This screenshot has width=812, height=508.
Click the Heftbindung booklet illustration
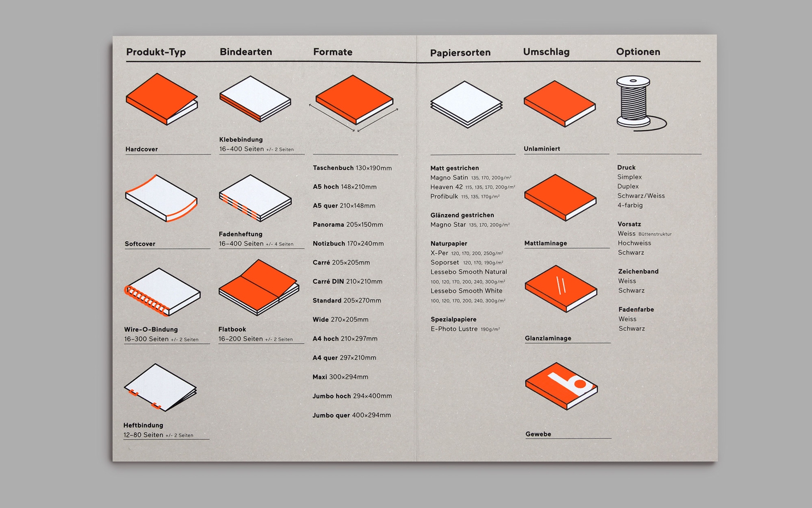[x=161, y=387]
